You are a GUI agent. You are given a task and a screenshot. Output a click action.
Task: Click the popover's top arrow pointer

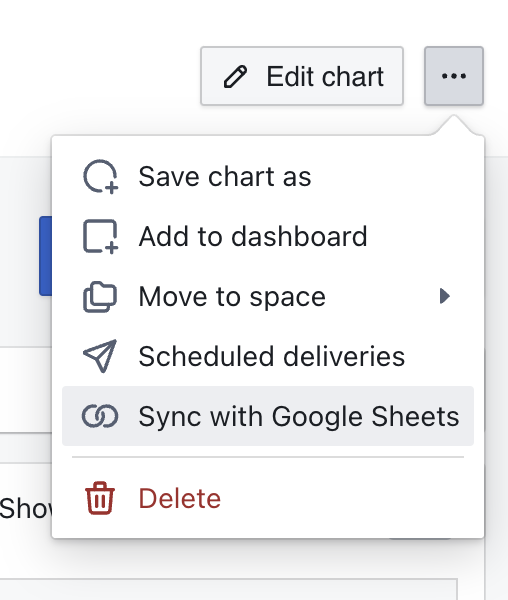click(454, 125)
